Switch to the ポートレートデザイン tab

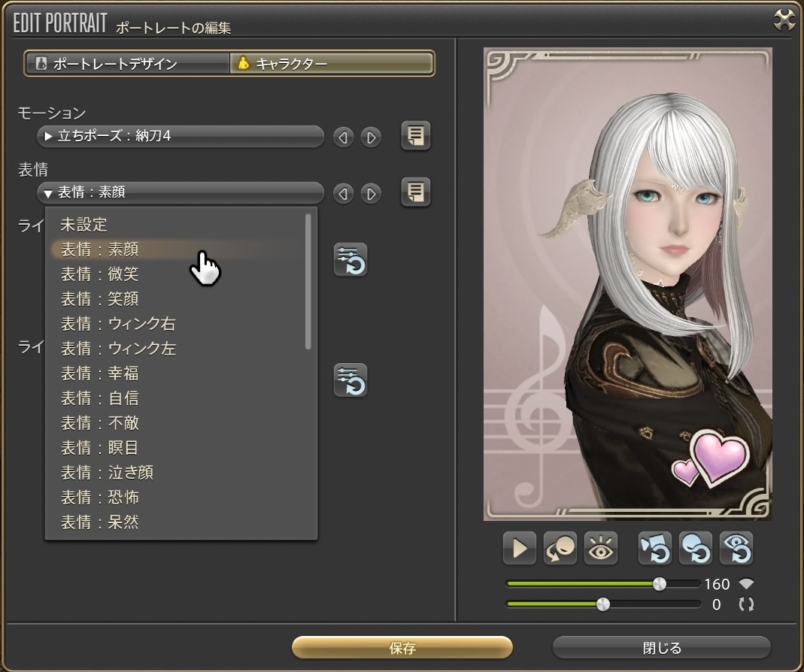[127, 64]
